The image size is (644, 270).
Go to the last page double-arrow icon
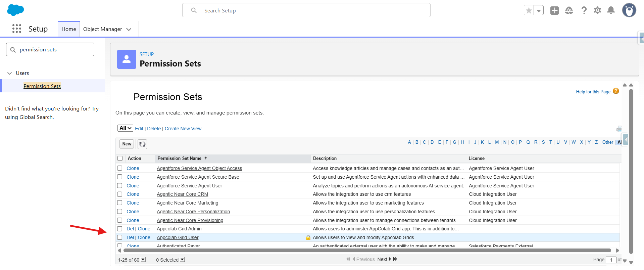395,259
